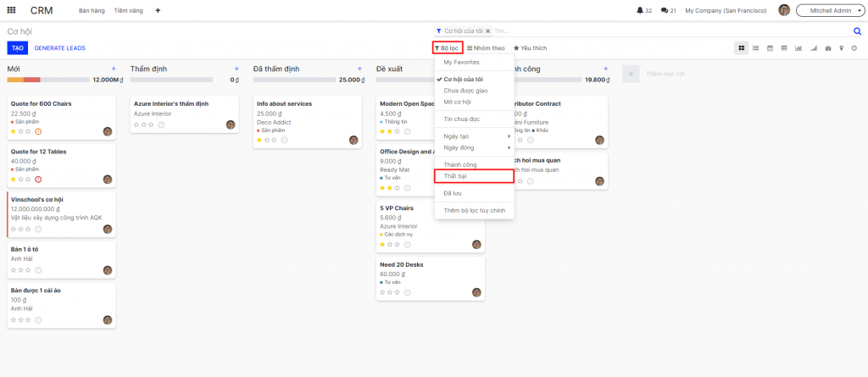The image size is (868, 377).
Task: Click the CRM app title
Action: coord(42,10)
